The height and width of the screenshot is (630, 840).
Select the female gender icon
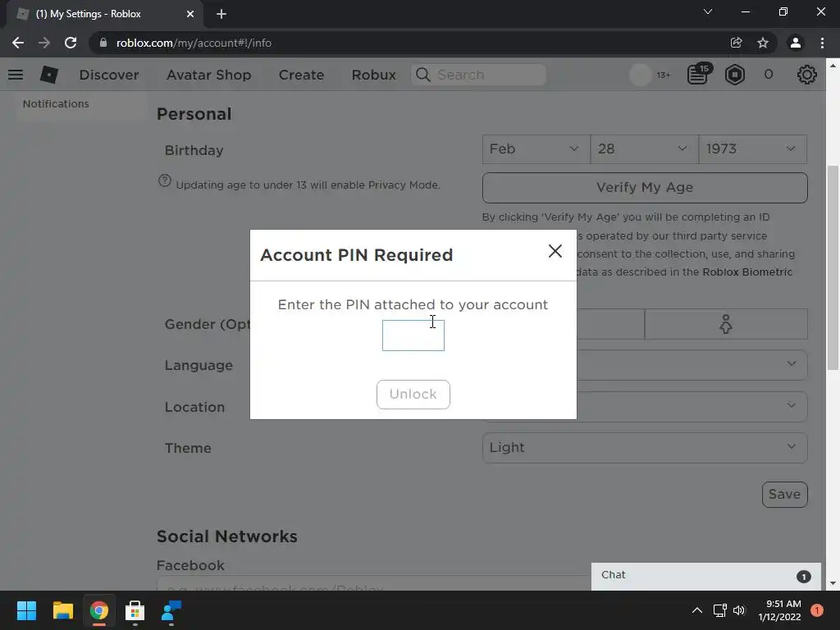(726, 324)
